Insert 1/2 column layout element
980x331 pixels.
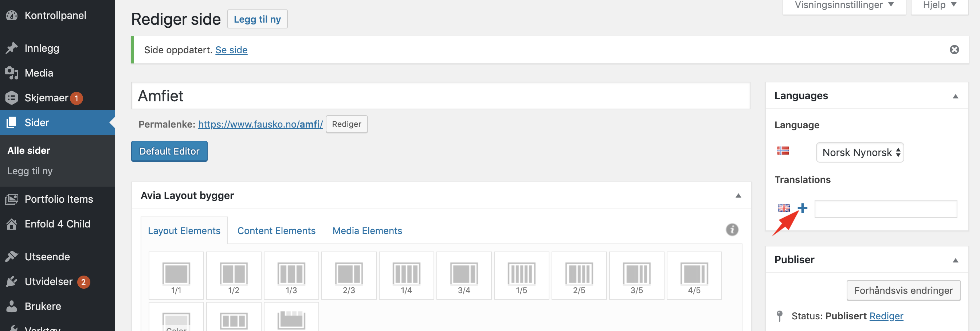coord(234,276)
